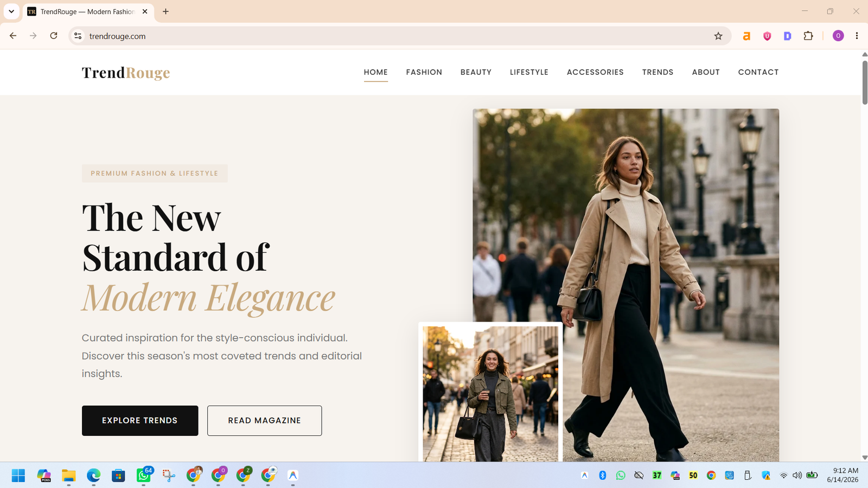Open the FASHION section
The height and width of the screenshot is (488, 868).
(x=424, y=72)
